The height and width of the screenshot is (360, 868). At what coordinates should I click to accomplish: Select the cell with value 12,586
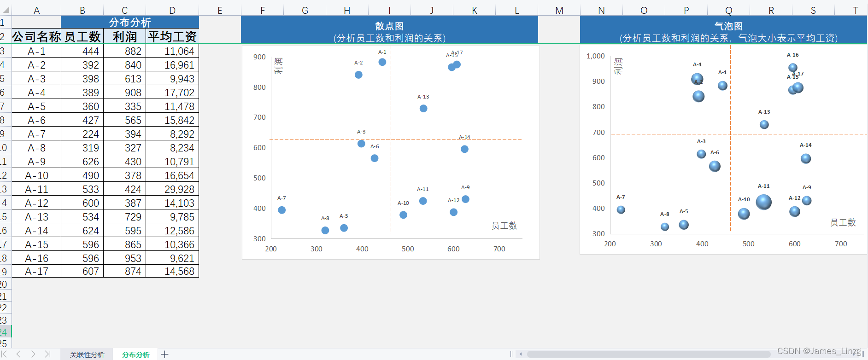coord(172,231)
